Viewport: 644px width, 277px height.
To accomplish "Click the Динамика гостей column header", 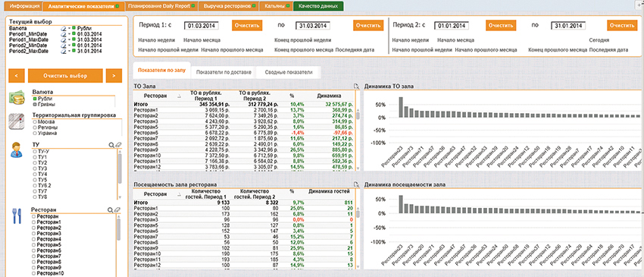I will pos(329,191).
